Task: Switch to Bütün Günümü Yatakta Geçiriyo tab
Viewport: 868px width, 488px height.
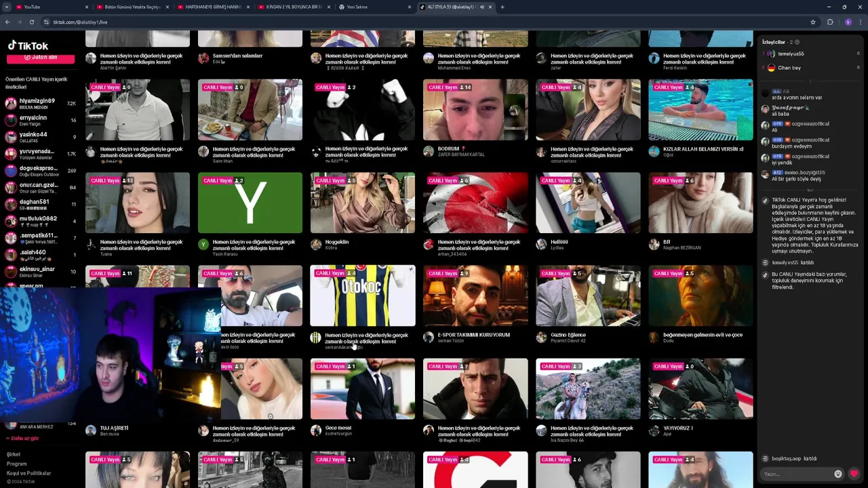Action: 132,7
